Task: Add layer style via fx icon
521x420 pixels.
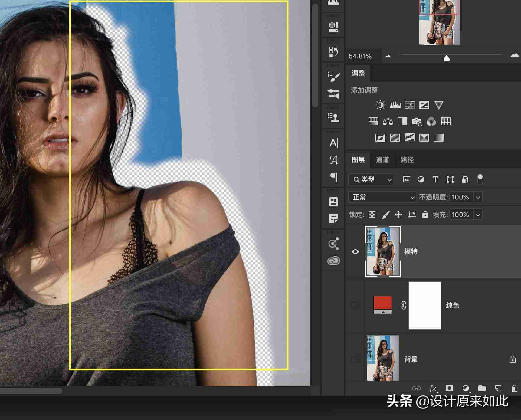Action: [x=433, y=388]
